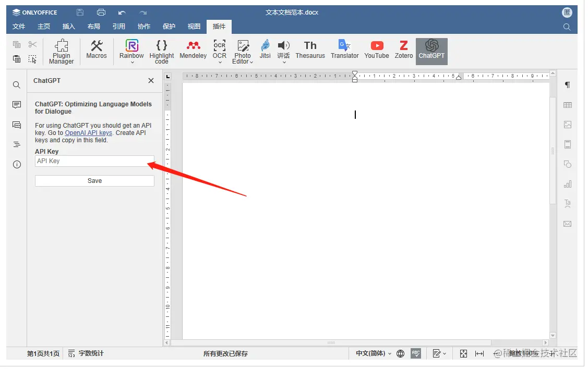The width and height of the screenshot is (588, 369).
Task: Click the 字数统计 word count button
Action: pos(86,353)
